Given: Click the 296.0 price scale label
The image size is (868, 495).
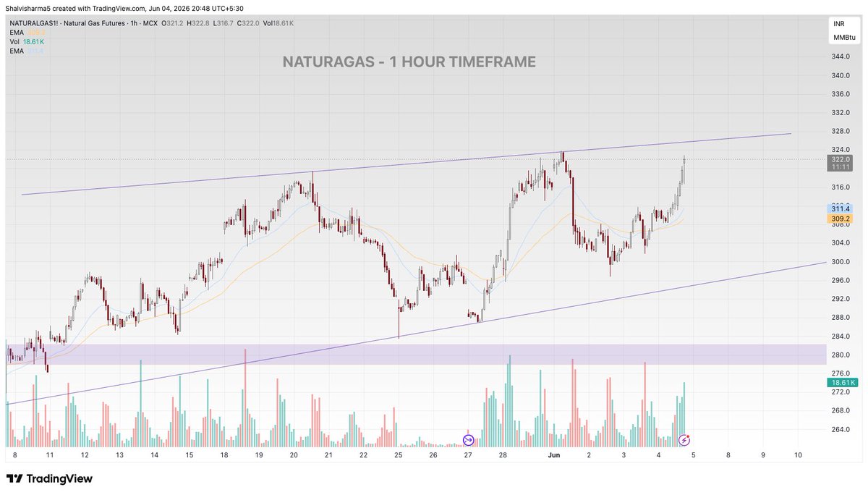Looking at the screenshot, I should [841, 280].
